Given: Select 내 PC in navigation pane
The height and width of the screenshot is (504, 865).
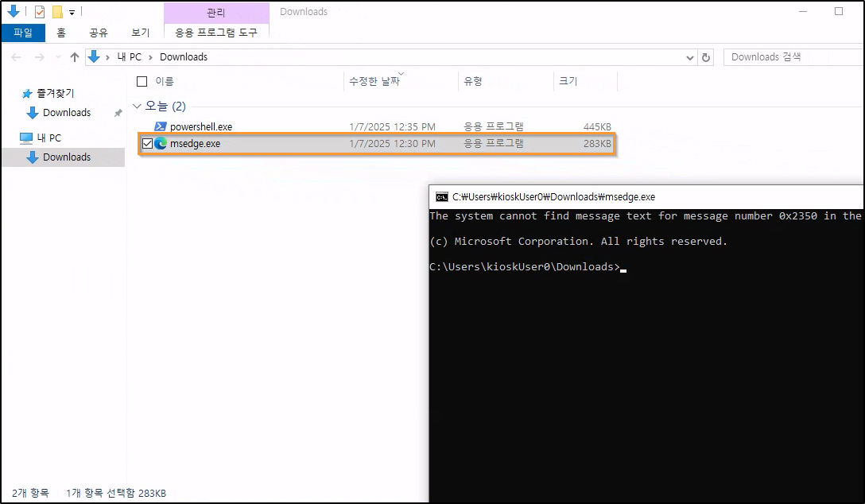Looking at the screenshot, I should [x=48, y=138].
